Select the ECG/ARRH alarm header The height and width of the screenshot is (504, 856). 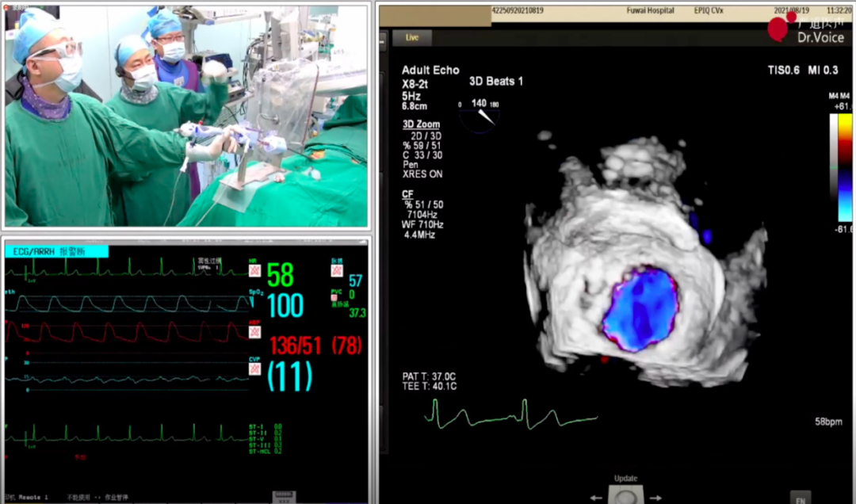point(56,251)
